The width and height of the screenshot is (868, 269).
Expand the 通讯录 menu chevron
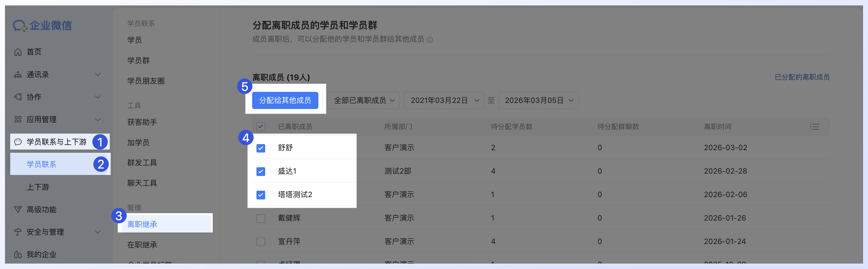(98, 74)
